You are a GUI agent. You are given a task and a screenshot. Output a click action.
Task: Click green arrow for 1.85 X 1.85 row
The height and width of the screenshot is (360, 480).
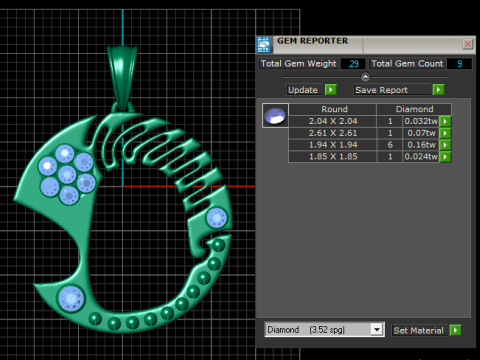coord(445,157)
